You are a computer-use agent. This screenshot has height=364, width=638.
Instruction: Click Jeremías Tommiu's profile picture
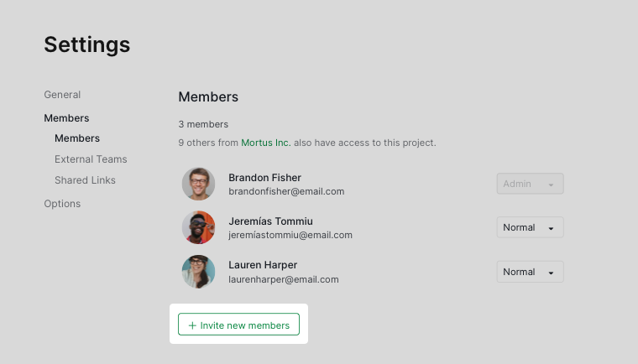coord(199,227)
